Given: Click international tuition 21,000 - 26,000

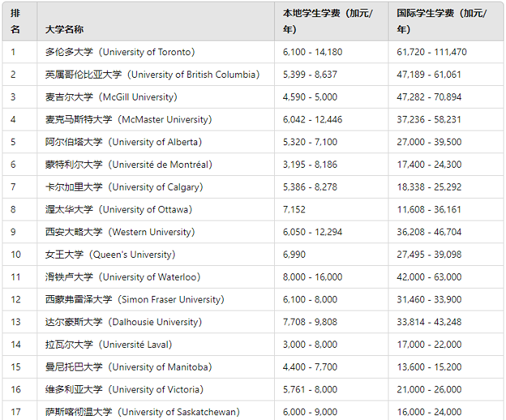Looking at the screenshot, I should (429, 389).
